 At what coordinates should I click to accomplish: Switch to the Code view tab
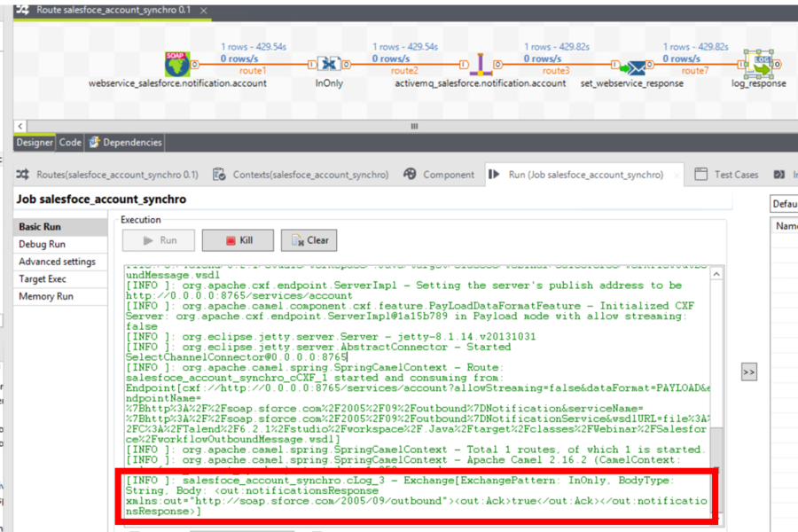[x=70, y=143]
